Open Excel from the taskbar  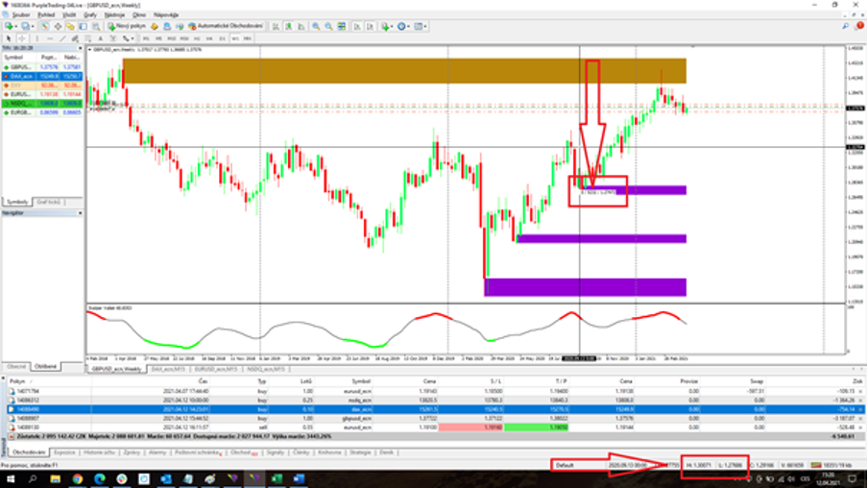point(277,478)
